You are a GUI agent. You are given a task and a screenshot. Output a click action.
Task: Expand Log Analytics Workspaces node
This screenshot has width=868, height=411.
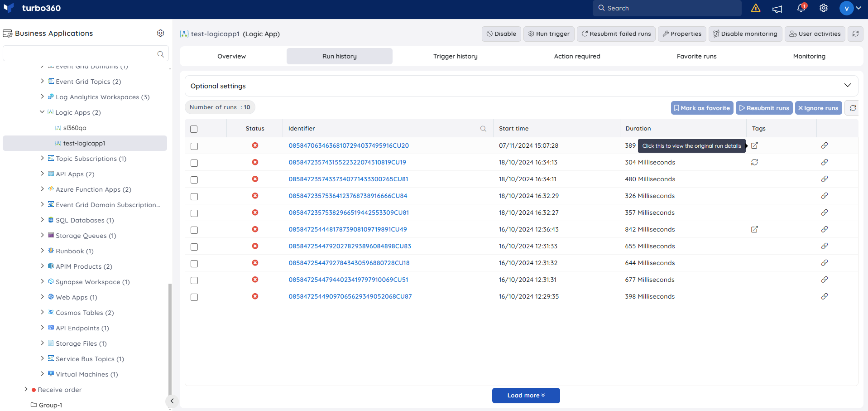(x=42, y=97)
